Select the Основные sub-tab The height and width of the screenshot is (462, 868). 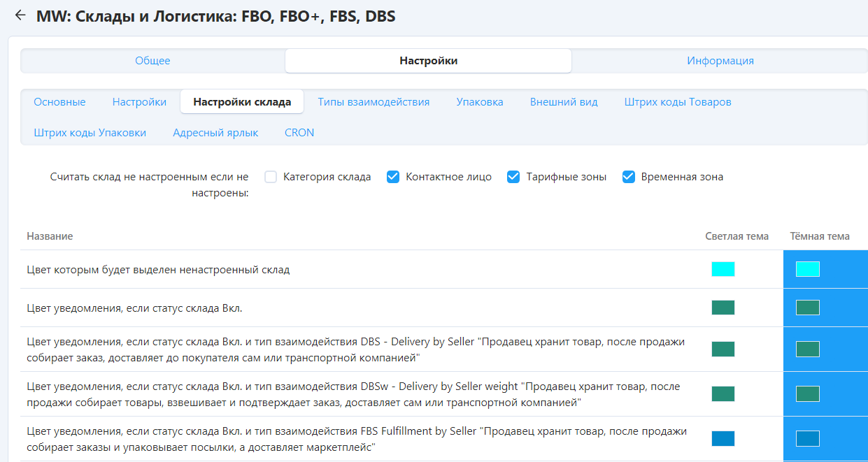(59, 102)
